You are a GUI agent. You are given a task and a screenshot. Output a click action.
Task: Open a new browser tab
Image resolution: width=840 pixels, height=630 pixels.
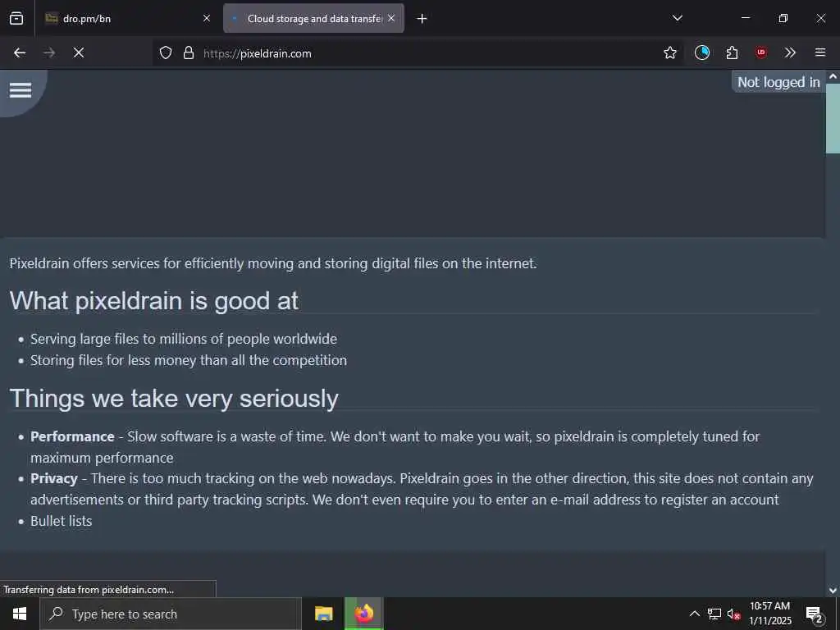(422, 19)
